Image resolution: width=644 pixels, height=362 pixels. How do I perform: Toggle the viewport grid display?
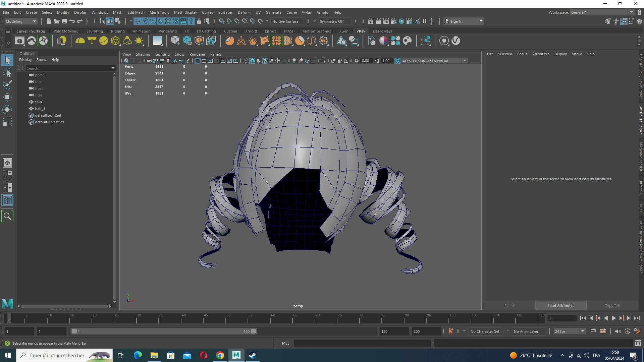[x=197, y=61]
